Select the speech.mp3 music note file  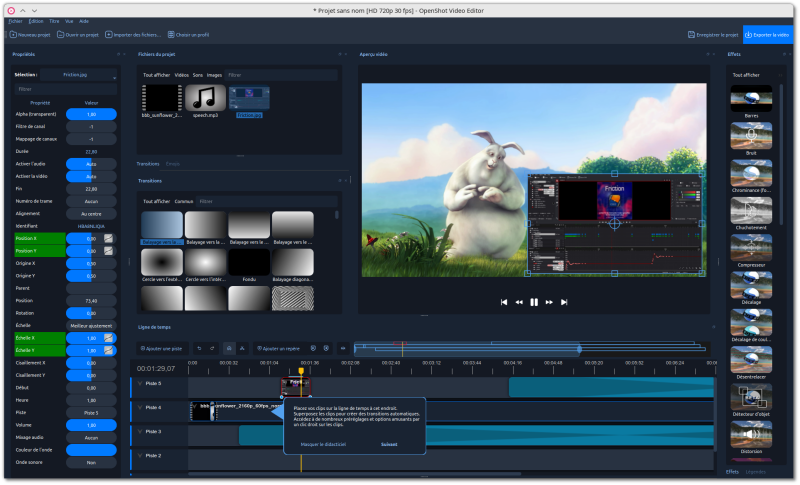click(x=206, y=98)
